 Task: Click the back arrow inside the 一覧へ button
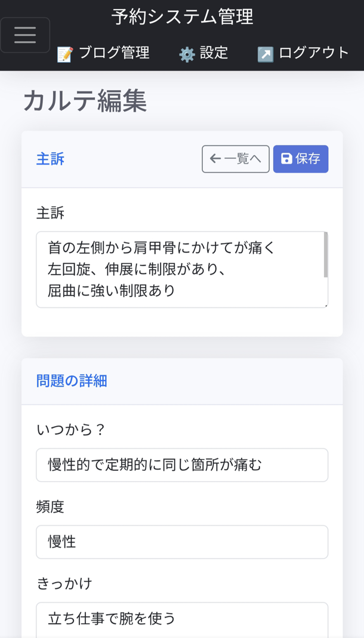pos(215,159)
